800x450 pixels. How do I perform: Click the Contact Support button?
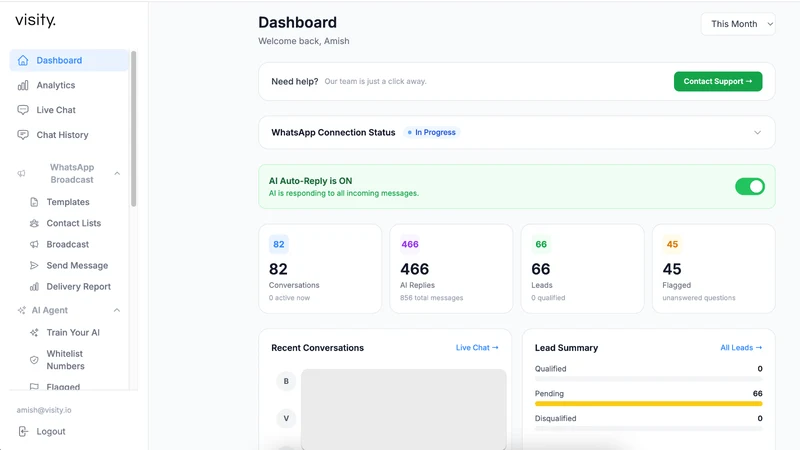click(718, 81)
